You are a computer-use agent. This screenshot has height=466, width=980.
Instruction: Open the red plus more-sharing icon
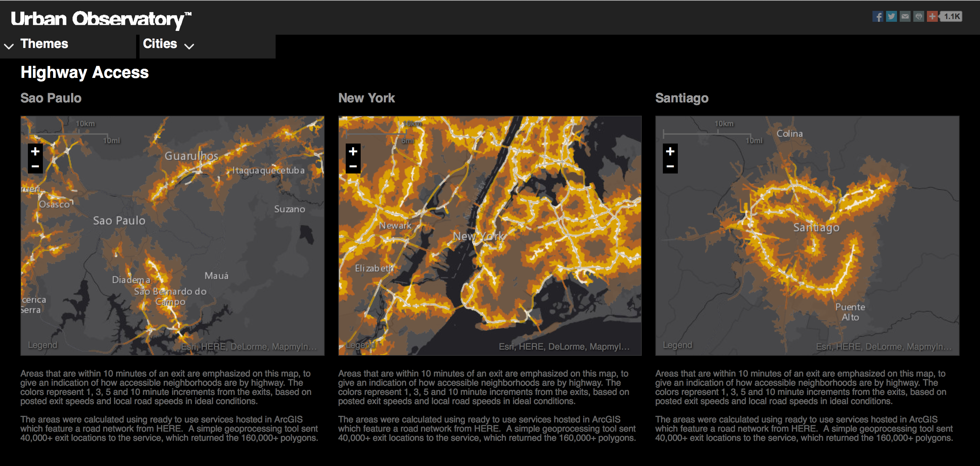(932, 16)
